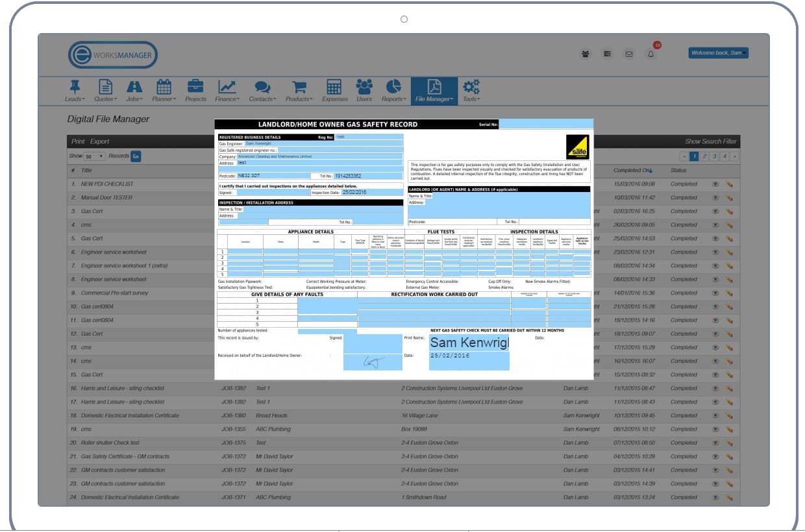The image size is (805, 532).
Task: Go to page 3 of results
Action: point(715,156)
